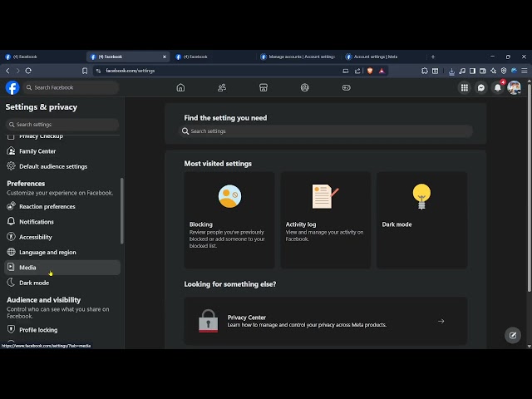
Task: Click sidebar Search settings field
Action: [62, 125]
